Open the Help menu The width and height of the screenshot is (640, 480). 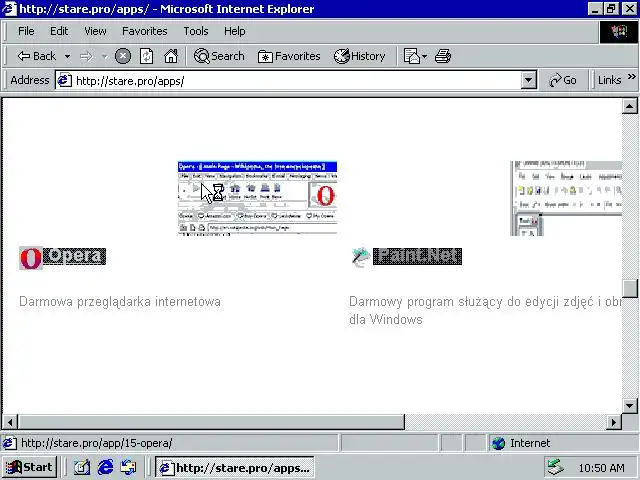pyautogui.click(x=235, y=31)
